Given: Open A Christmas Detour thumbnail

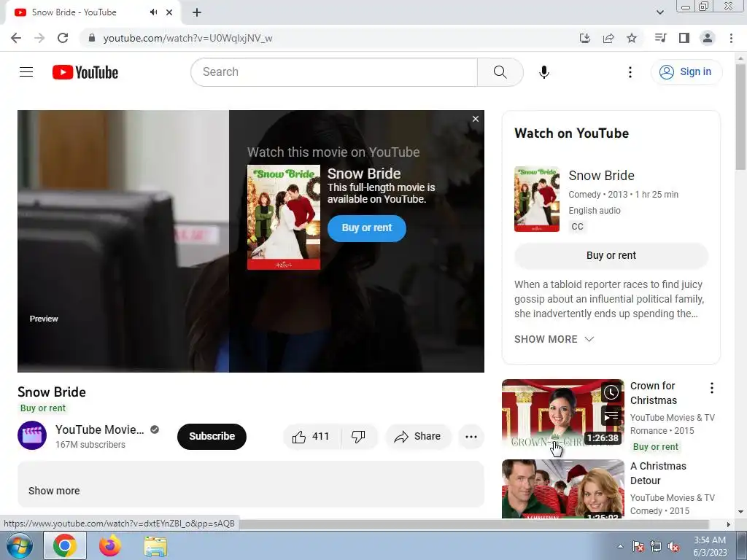Looking at the screenshot, I should [562, 489].
